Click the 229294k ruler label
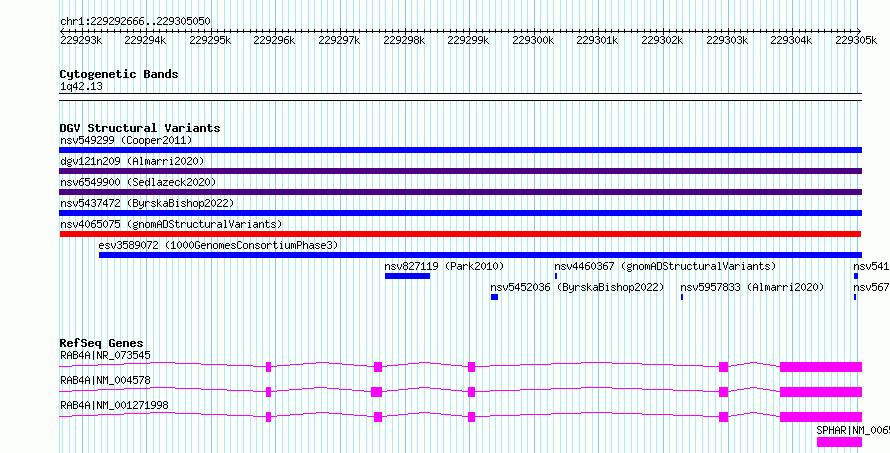The image size is (890, 453). click(x=145, y=40)
